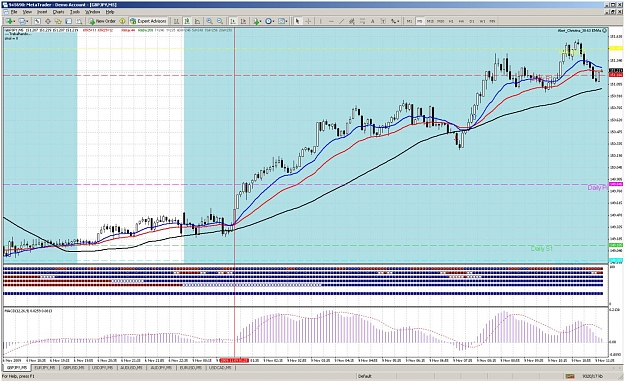Toggle Chart Shift icon
This screenshot has height=381, width=625.
point(243,21)
